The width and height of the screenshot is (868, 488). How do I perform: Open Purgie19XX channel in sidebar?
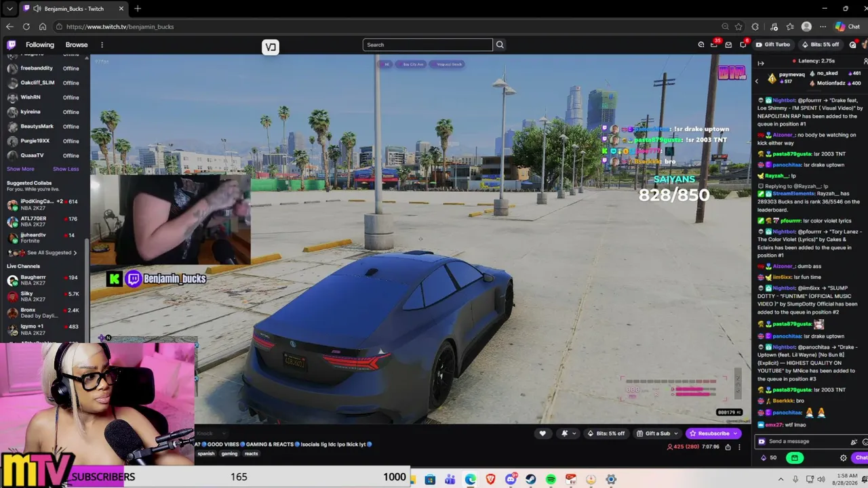pyautogui.click(x=43, y=141)
